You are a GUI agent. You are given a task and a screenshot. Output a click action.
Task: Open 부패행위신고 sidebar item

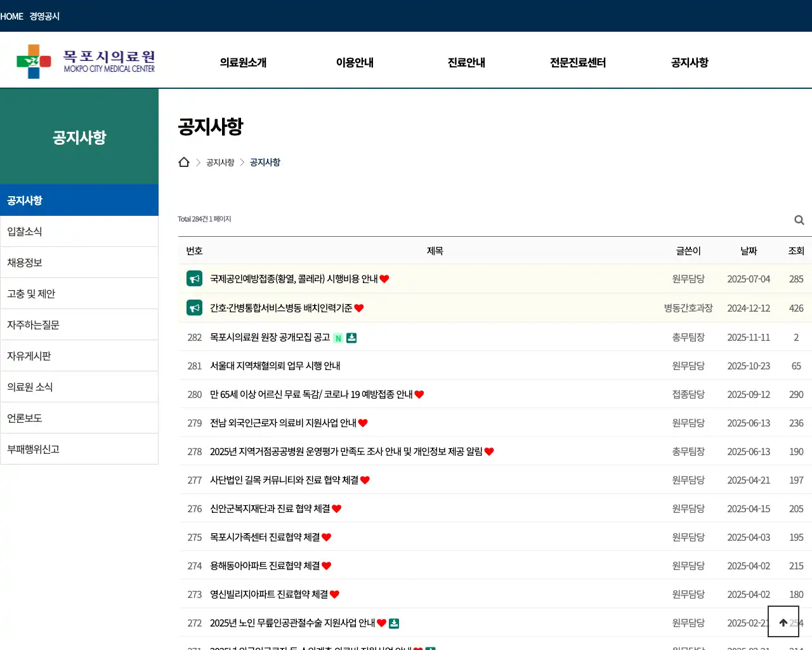click(x=33, y=449)
